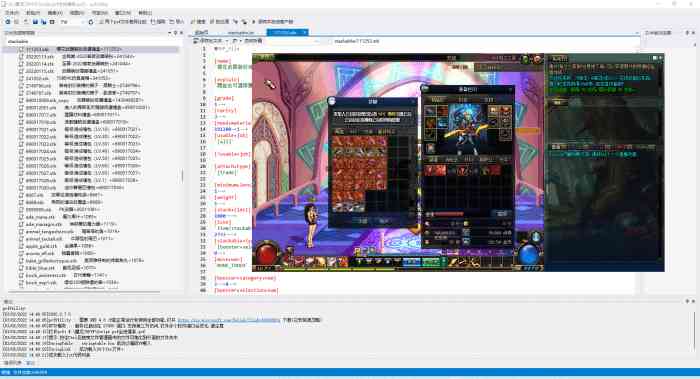Viewport: 700px width, 379px height.
Task: Close the active blue document tab
Action: coord(304,32)
